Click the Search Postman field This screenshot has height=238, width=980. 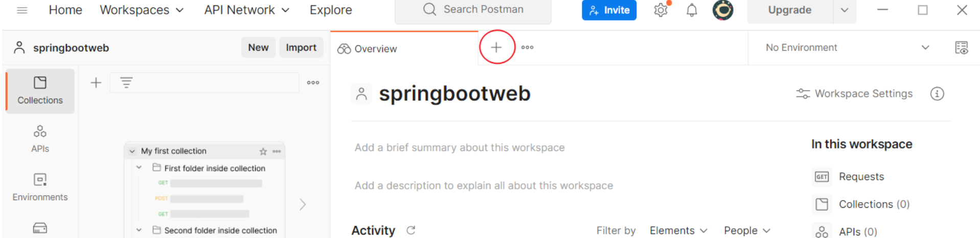473,10
